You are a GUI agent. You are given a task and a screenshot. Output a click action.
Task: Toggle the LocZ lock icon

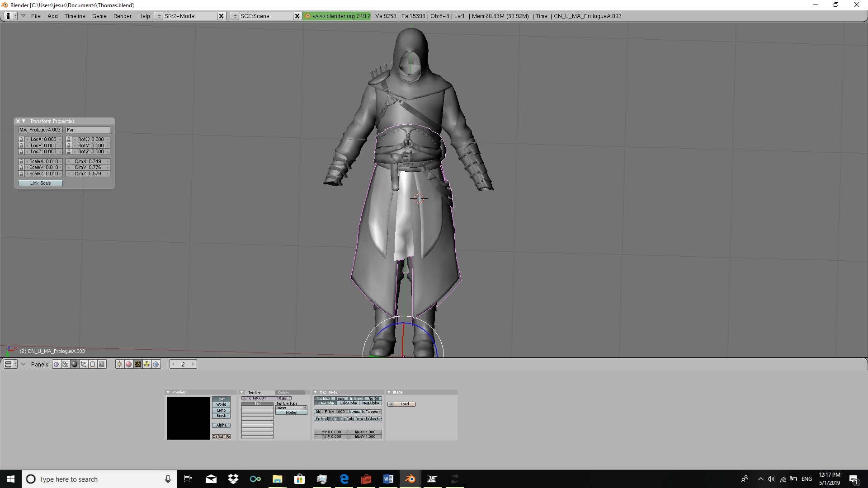[x=21, y=151]
